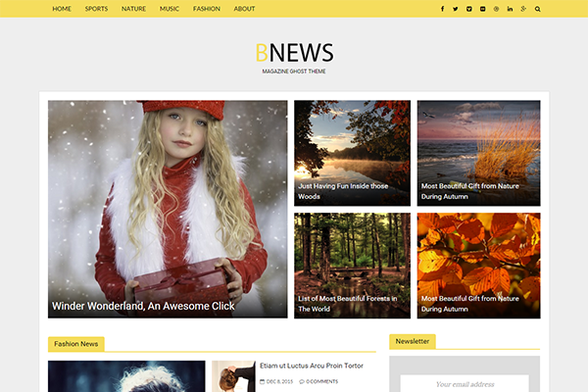
Task: Open the About page
Action: [x=244, y=9]
